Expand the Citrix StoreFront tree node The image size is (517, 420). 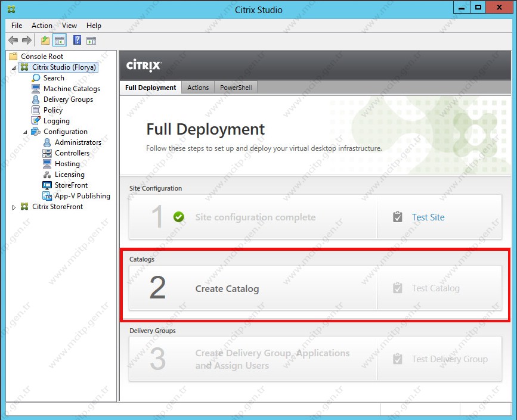[x=14, y=207]
